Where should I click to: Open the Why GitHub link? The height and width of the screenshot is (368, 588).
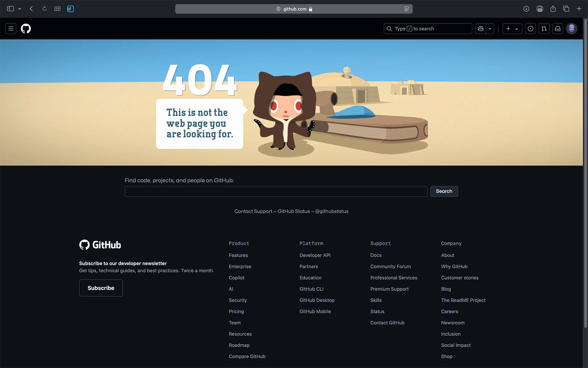[454, 267]
